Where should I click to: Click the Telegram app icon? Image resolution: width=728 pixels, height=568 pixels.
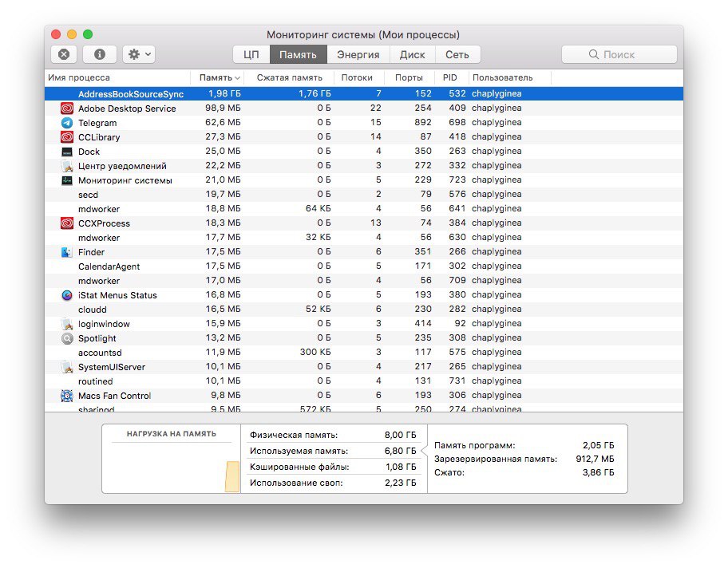(x=67, y=123)
